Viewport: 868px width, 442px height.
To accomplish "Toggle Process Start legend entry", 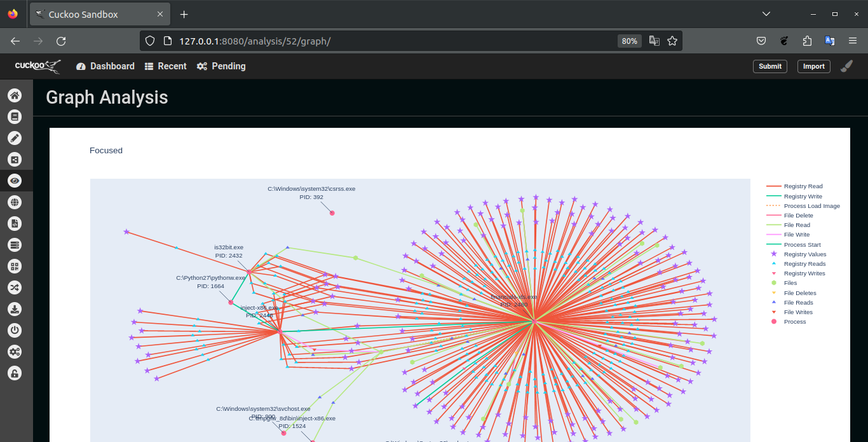I will click(x=794, y=245).
